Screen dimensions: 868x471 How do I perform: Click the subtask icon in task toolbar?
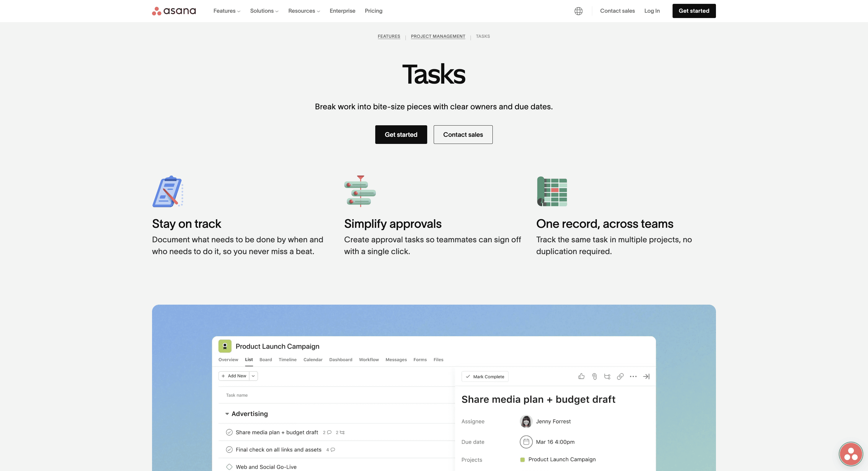(607, 376)
